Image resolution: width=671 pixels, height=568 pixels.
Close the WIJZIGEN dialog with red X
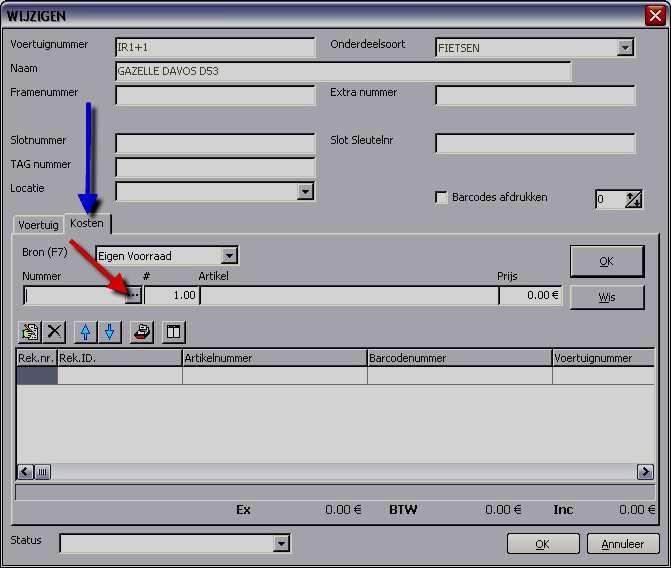pyautogui.click(x=655, y=16)
